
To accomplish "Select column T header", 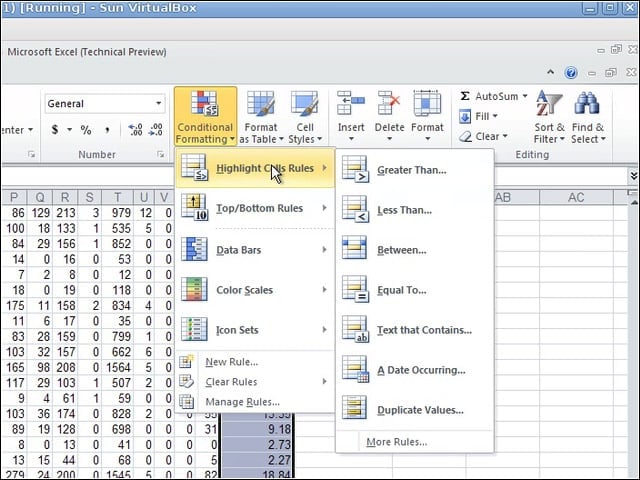I will pyautogui.click(x=118, y=198).
